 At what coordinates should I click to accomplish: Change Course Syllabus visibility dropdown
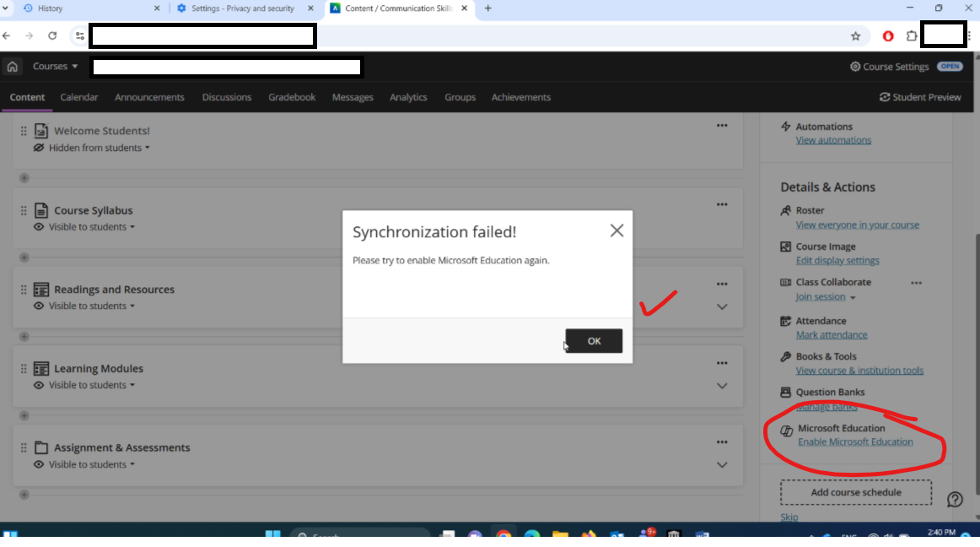85,226
